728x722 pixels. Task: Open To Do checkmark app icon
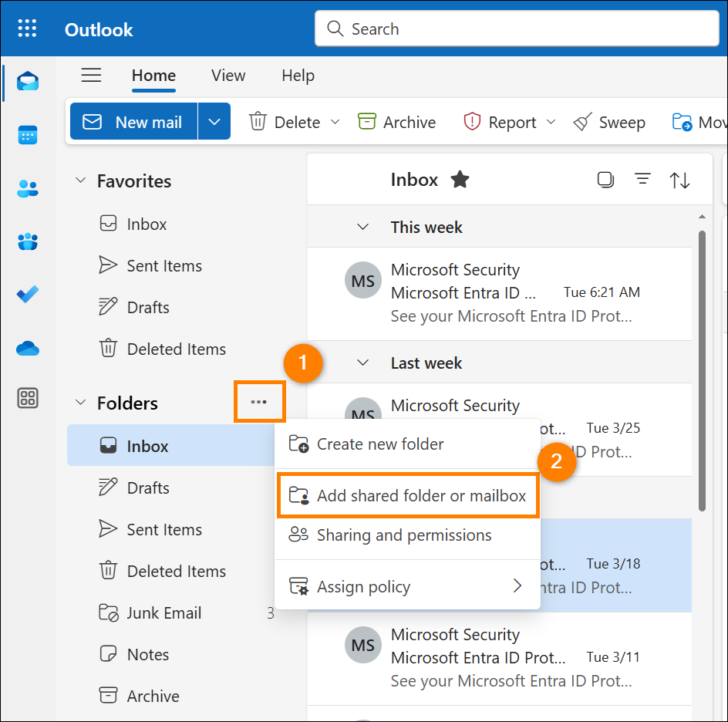[28, 295]
